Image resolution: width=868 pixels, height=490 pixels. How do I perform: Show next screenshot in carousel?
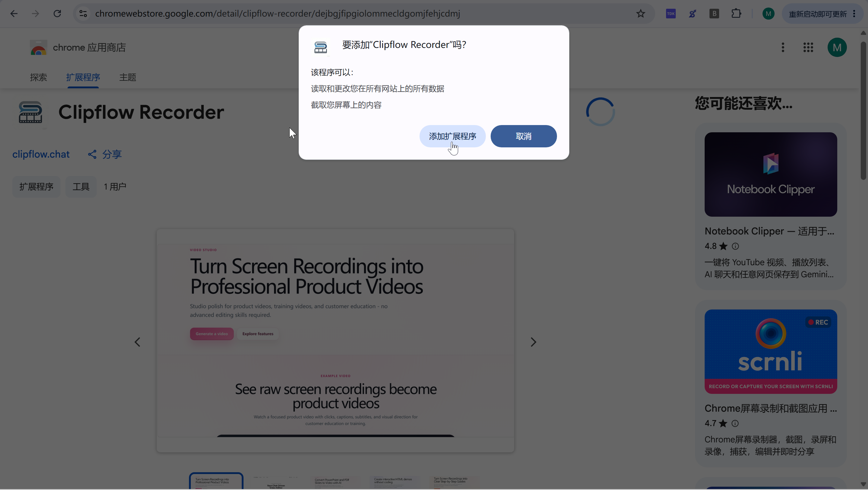[x=533, y=342]
